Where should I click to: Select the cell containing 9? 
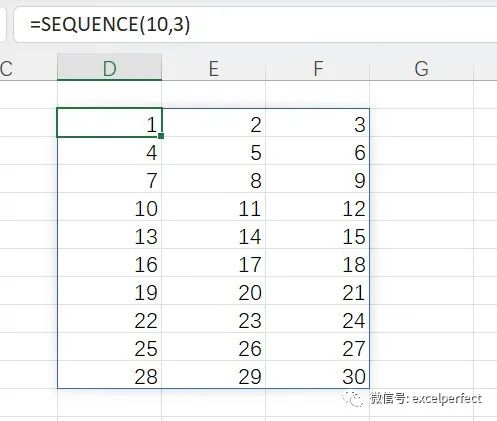point(317,179)
